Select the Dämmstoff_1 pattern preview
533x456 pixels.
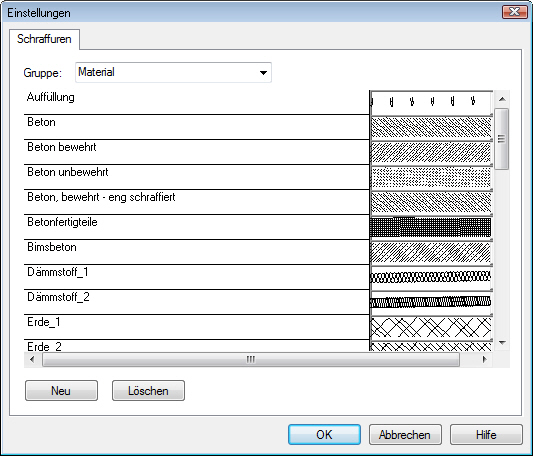point(431,277)
